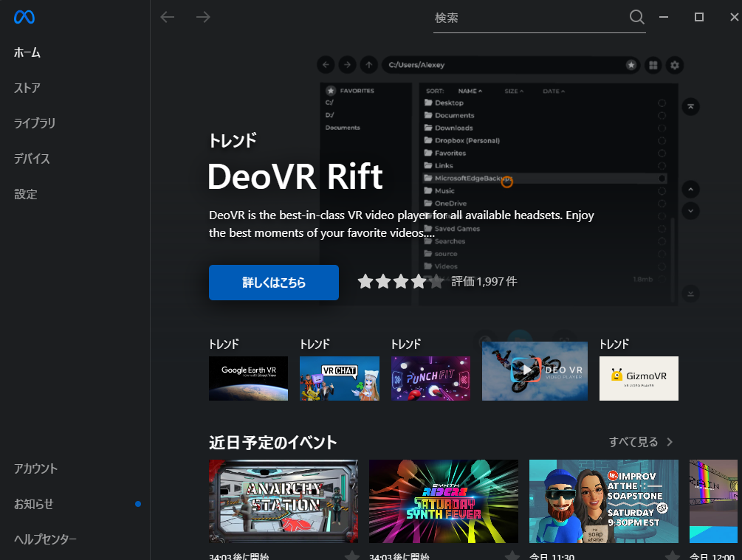
Task: Click the grid view icon in DeoVR
Action: [653, 65]
